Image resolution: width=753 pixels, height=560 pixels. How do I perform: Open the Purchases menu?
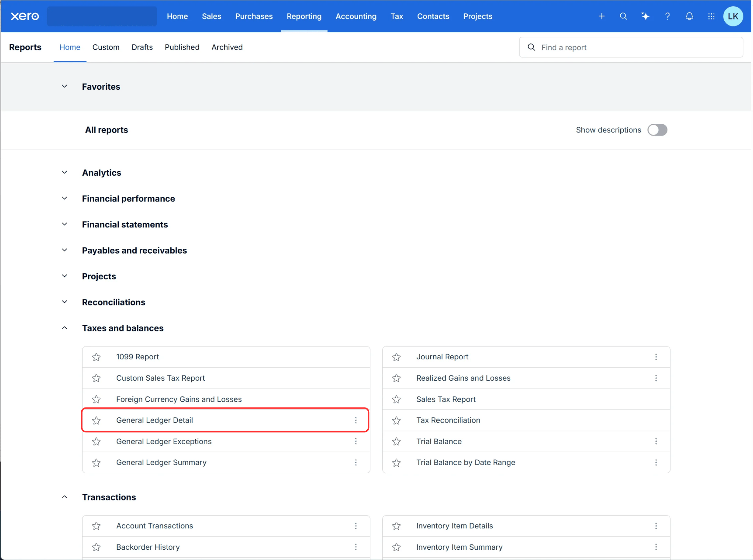coord(254,16)
